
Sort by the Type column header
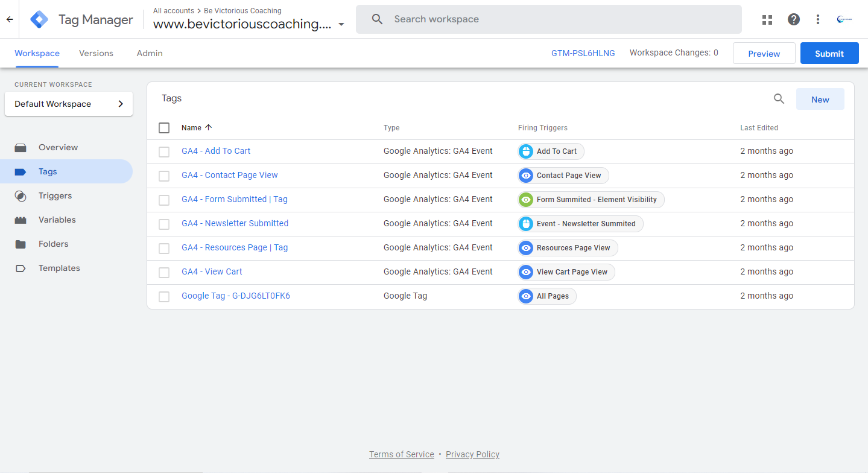point(391,128)
